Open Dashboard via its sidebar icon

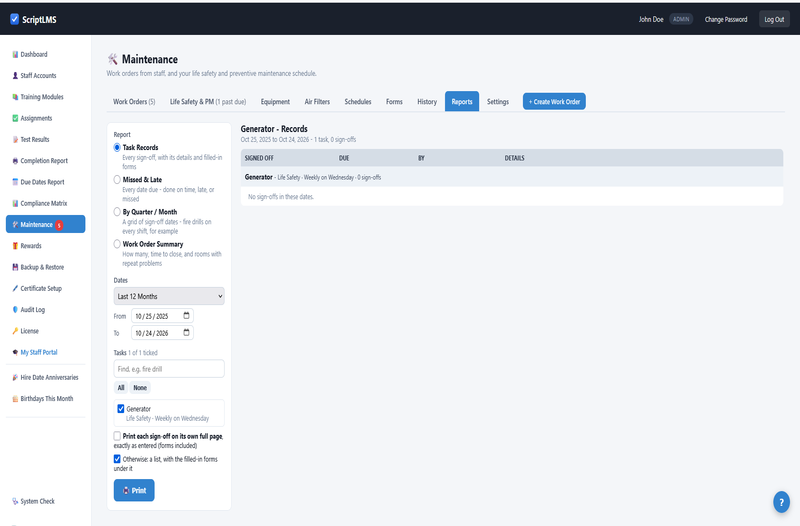click(15, 55)
